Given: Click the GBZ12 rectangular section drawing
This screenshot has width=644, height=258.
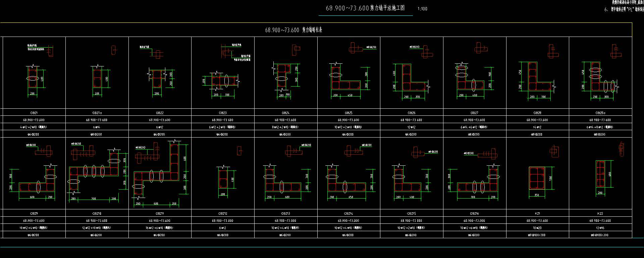Looking at the screenshot, I should click(223, 179).
